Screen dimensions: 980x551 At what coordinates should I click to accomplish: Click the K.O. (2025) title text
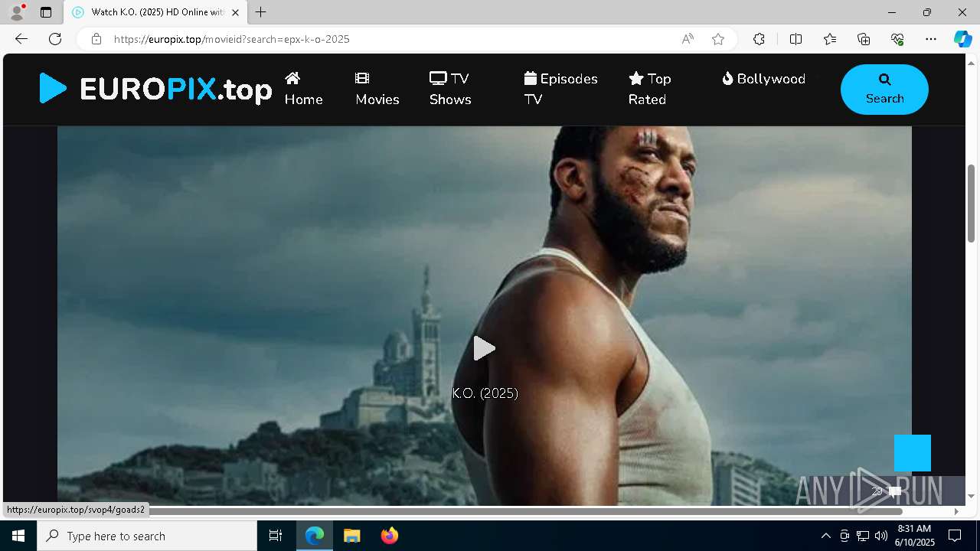[485, 393]
